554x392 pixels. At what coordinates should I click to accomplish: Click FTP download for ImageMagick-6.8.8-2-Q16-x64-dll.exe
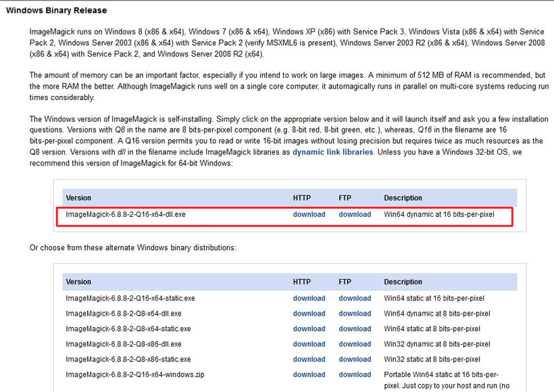click(x=355, y=214)
